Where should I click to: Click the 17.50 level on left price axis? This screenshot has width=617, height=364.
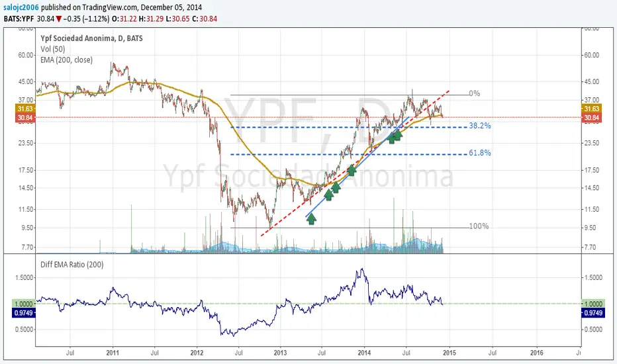pos(26,170)
